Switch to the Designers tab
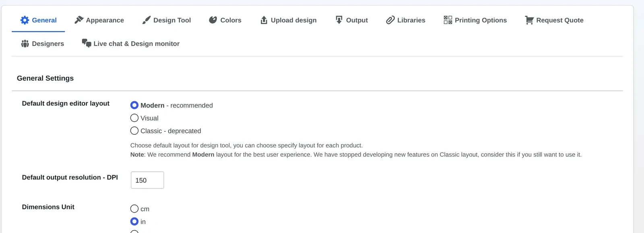Viewport: 644px width, 233px height. pyautogui.click(x=43, y=43)
